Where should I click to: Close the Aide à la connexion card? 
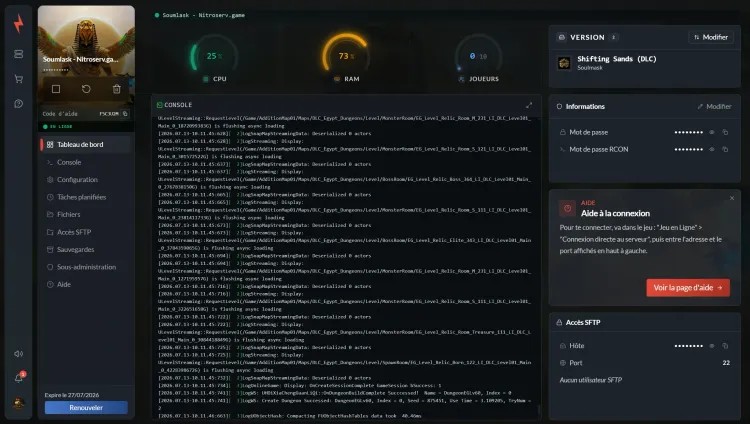point(732,198)
